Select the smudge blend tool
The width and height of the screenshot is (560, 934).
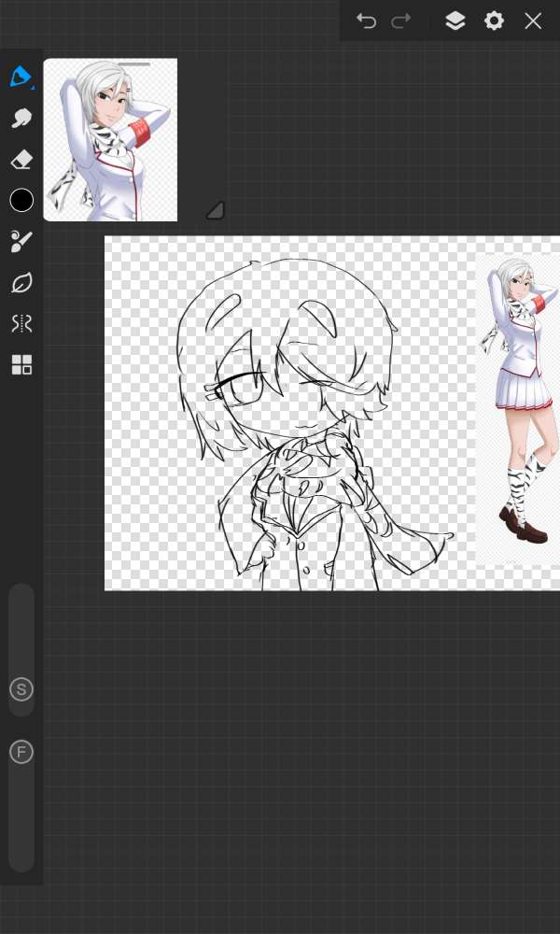(x=21, y=119)
